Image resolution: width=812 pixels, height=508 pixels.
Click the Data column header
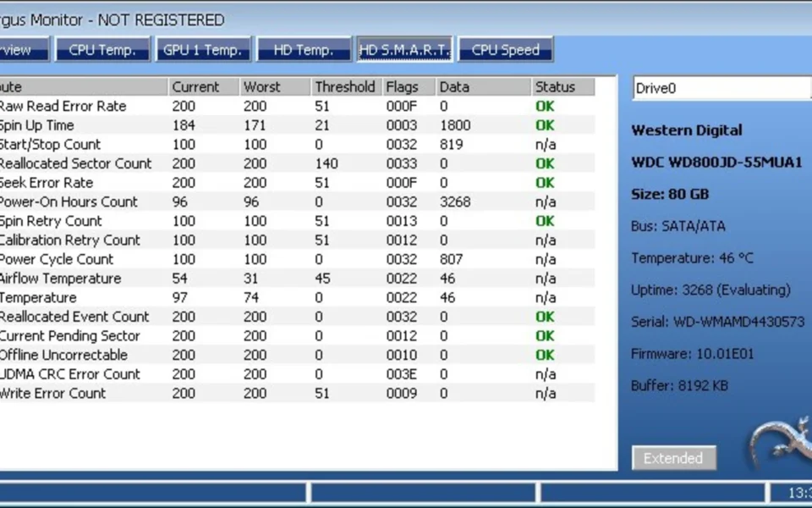pyautogui.click(x=484, y=86)
